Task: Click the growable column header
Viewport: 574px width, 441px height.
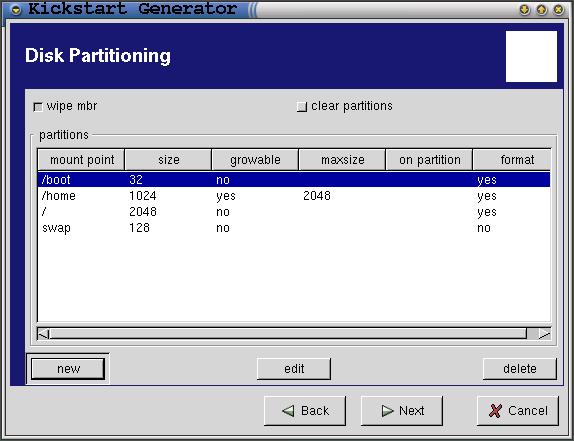Action: pyautogui.click(x=255, y=160)
